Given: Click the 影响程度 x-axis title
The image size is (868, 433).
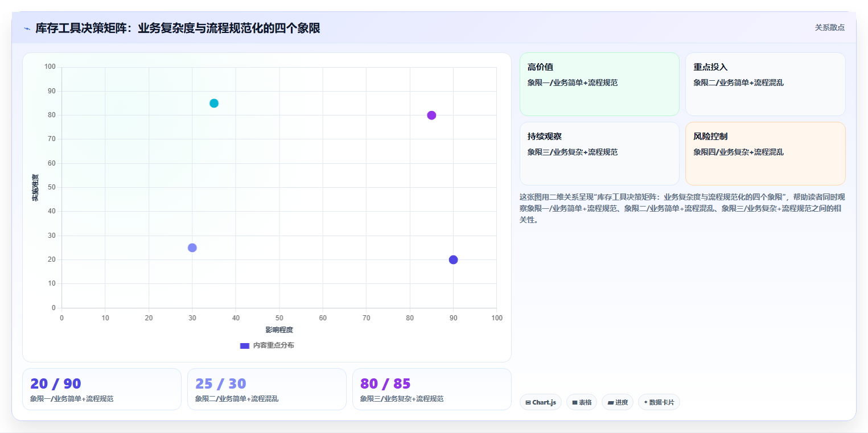Looking at the screenshot, I should (279, 329).
